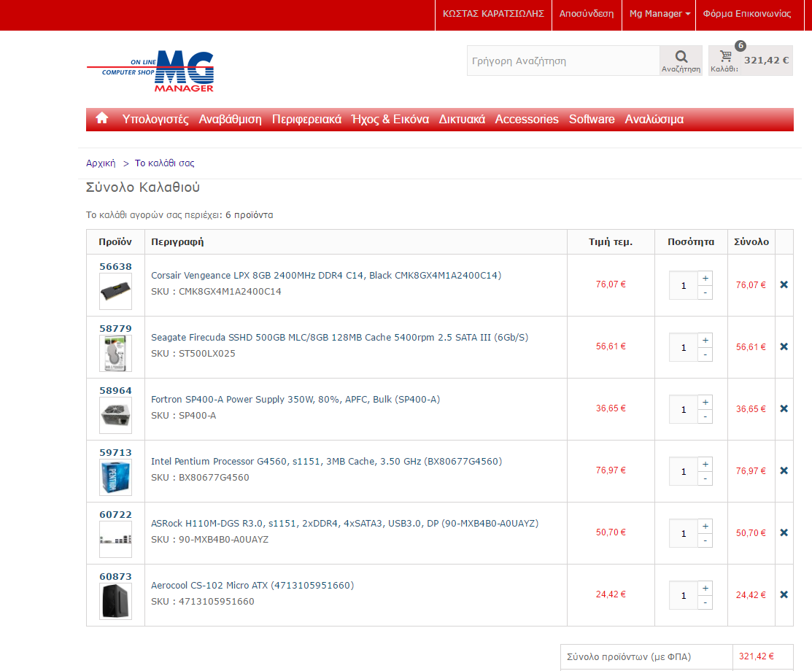Open Intel Pentium Processor G4560 title

327,461
